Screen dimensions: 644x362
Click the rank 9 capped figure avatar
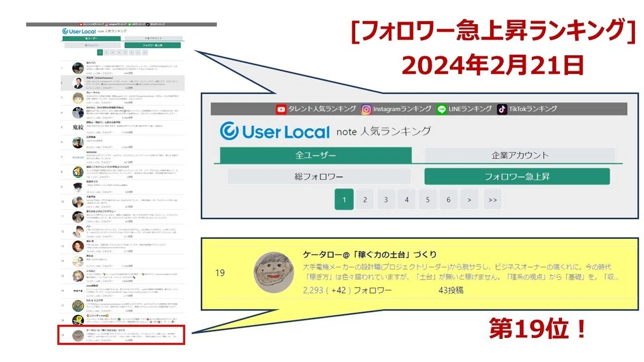click(78, 187)
